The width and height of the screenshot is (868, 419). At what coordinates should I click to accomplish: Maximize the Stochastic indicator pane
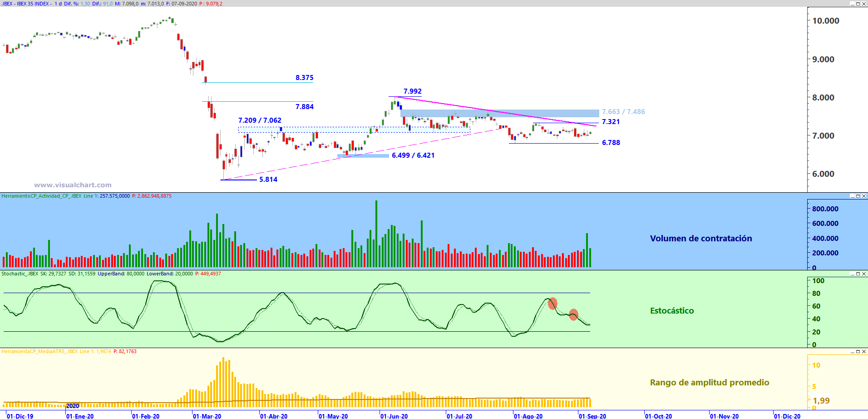tap(858, 274)
